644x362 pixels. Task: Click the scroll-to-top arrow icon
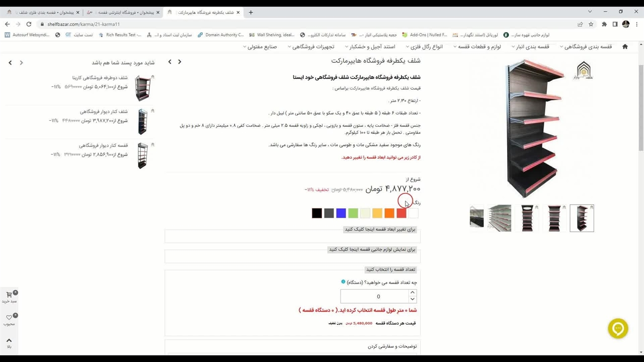coord(9,341)
